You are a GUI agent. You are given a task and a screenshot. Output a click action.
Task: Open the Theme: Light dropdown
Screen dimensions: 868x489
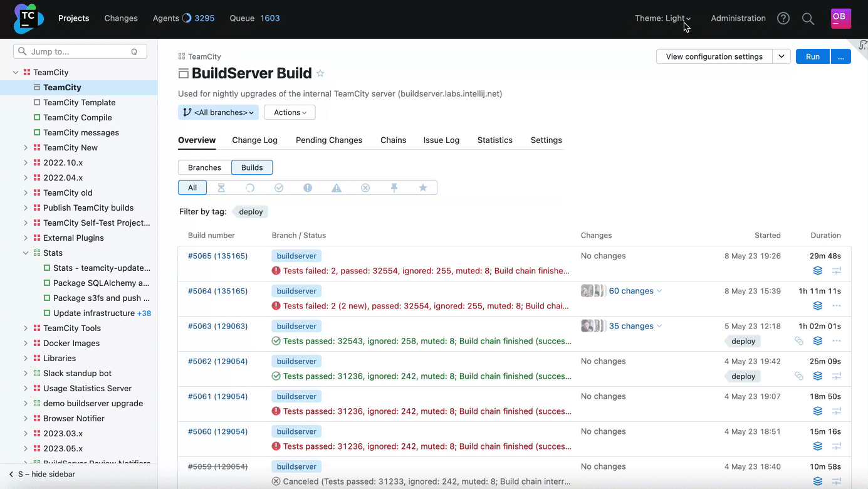coord(662,18)
